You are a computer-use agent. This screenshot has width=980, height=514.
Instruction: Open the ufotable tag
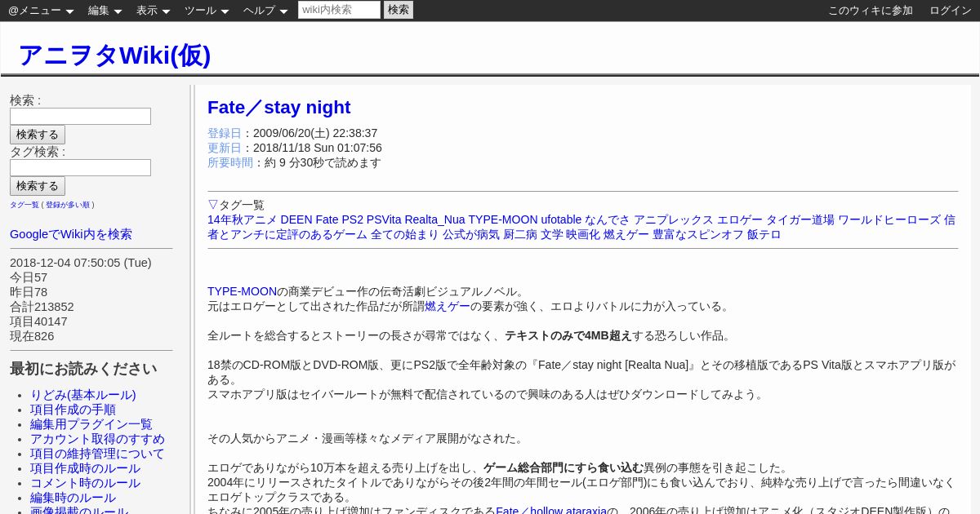(x=561, y=219)
